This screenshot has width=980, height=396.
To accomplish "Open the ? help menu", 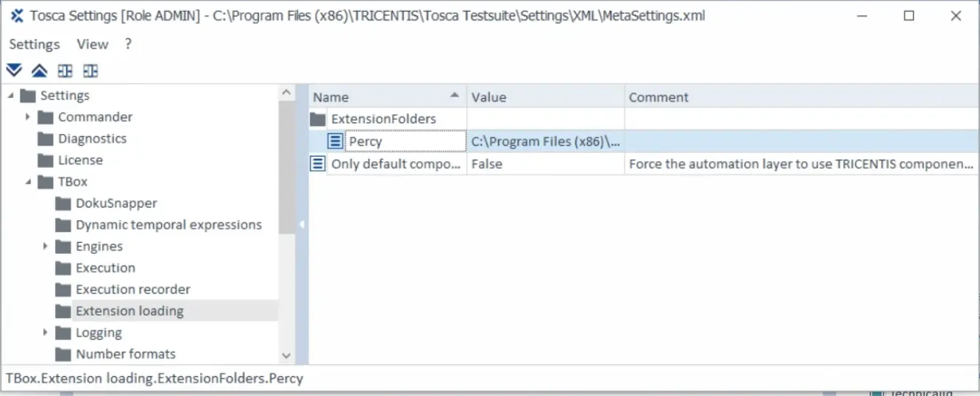I will [x=128, y=44].
